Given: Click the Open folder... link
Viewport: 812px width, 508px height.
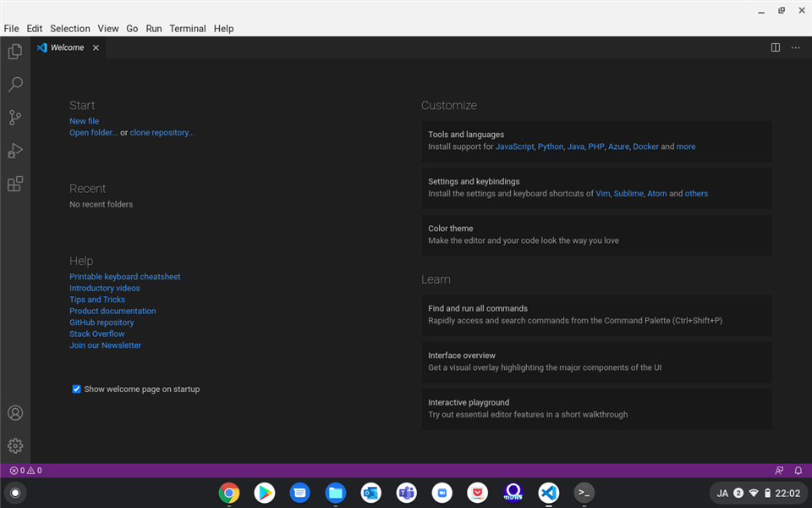Looking at the screenshot, I should tap(94, 132).
